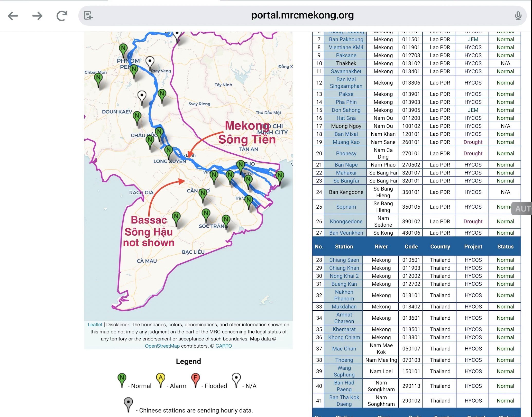This screenshot has width=532, height=417.
Task: Reload the page with refresh icon
Action: point(62,16)
